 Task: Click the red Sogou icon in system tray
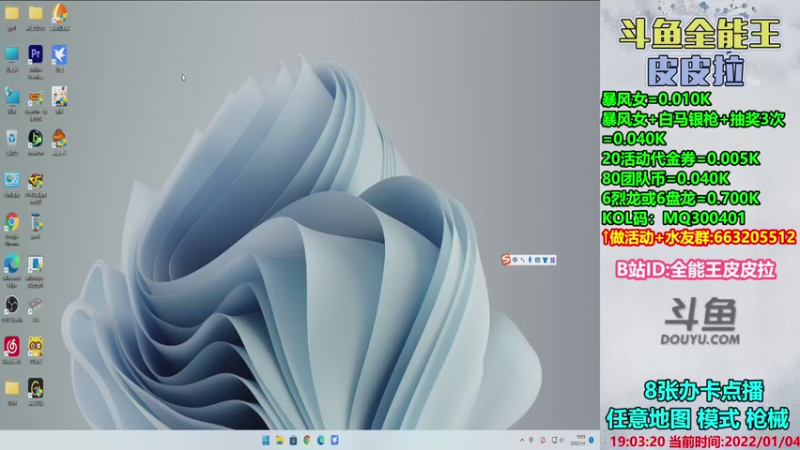click(543, 440)
